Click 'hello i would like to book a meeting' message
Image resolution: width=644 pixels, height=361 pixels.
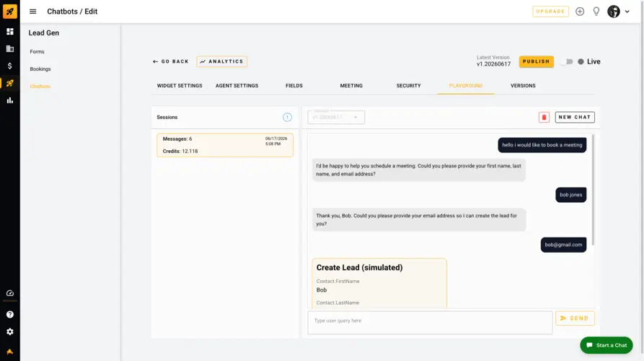click(542, 145)
